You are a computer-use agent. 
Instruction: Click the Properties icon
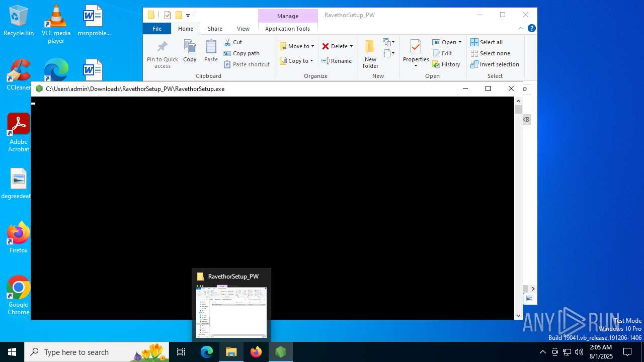416,47
